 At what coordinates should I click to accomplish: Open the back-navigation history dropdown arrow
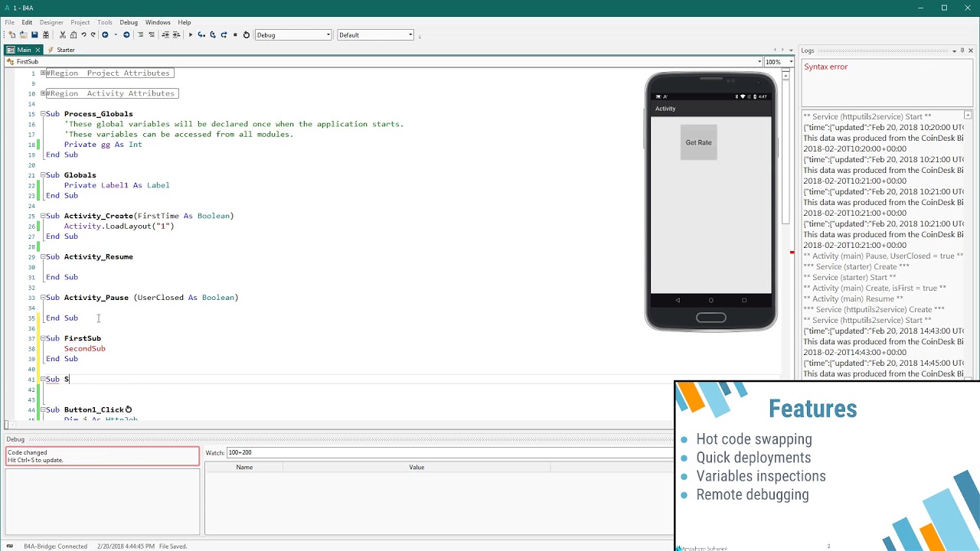coord(116,34)
